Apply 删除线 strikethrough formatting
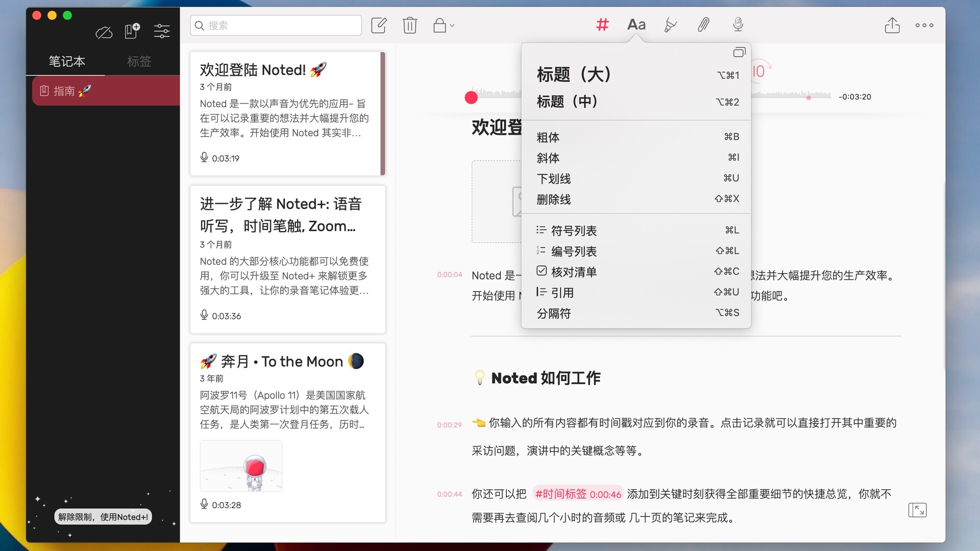This screenshot has height=551, width=980. click(x=636, y=199)
